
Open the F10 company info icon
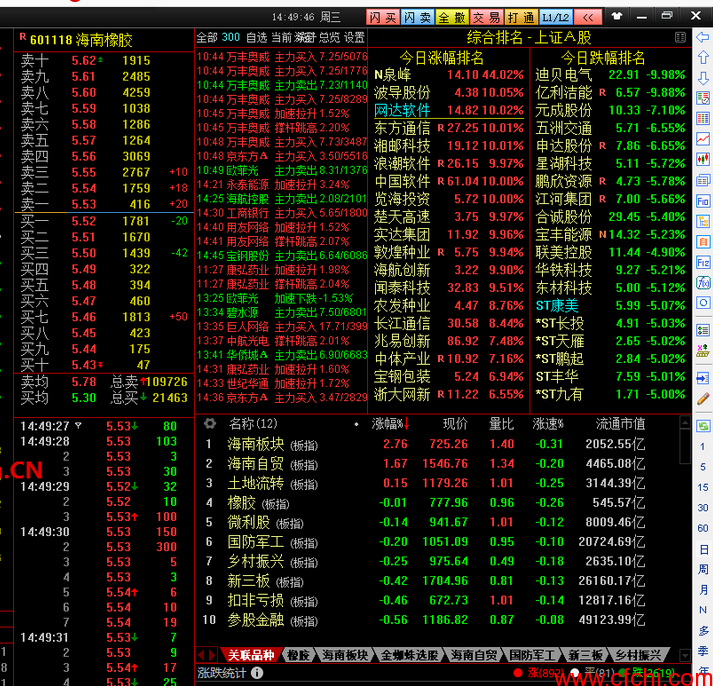[703, 201]
